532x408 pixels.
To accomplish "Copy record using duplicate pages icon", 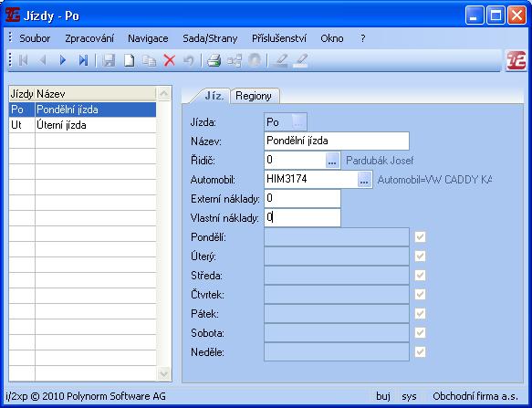I will point(150,61).
